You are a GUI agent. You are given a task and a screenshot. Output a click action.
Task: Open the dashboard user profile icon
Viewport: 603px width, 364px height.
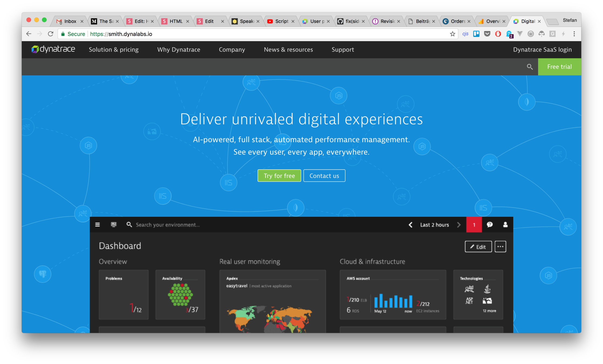tap(505, 225)
